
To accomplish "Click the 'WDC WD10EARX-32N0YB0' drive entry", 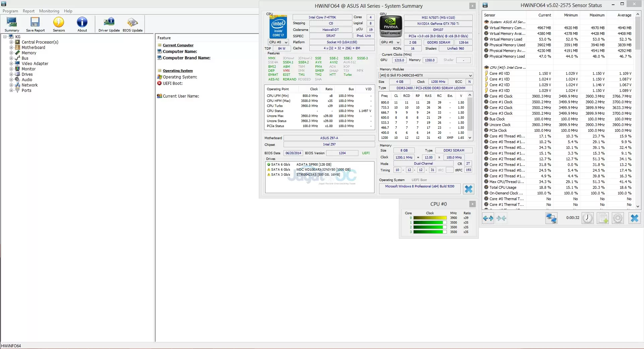I will [x=323, y=170].
